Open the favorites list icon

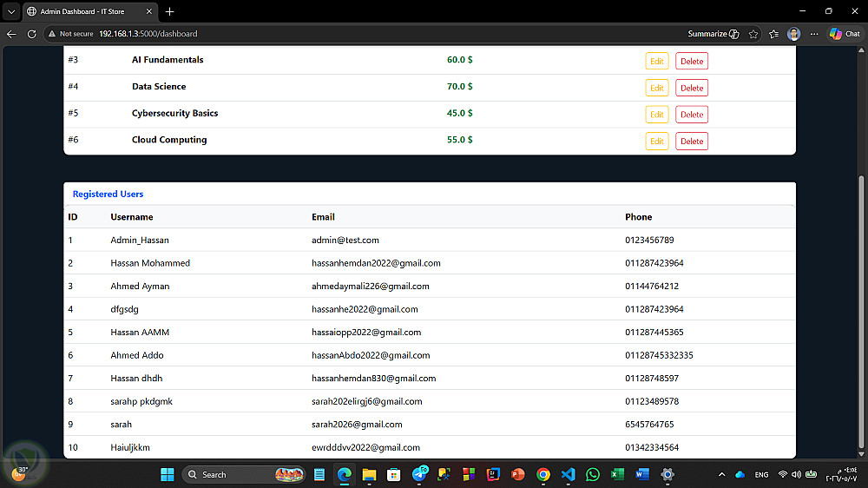click(773, 34)
